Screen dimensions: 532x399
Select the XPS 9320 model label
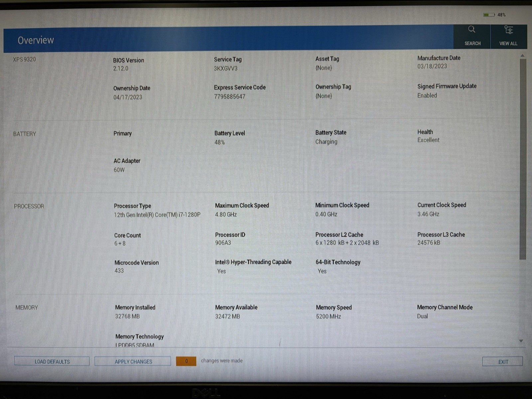(x=24, y=59)
